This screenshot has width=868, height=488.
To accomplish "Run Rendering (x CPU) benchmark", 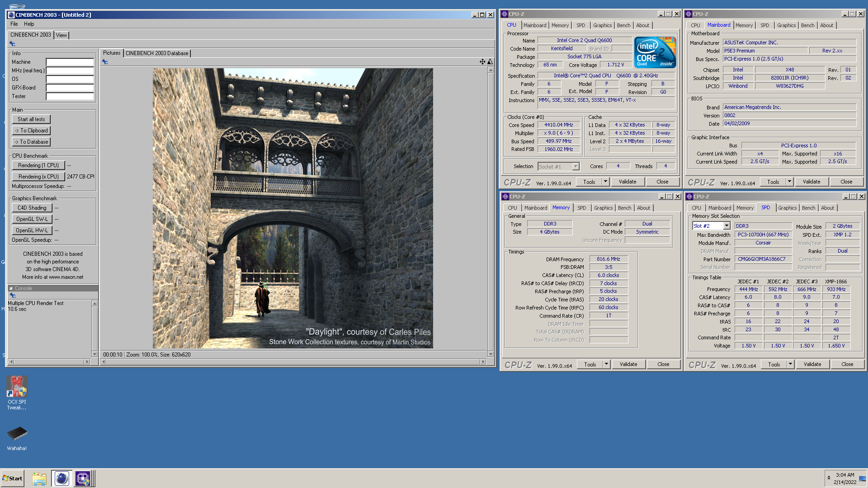I will (x=38, y=177).
